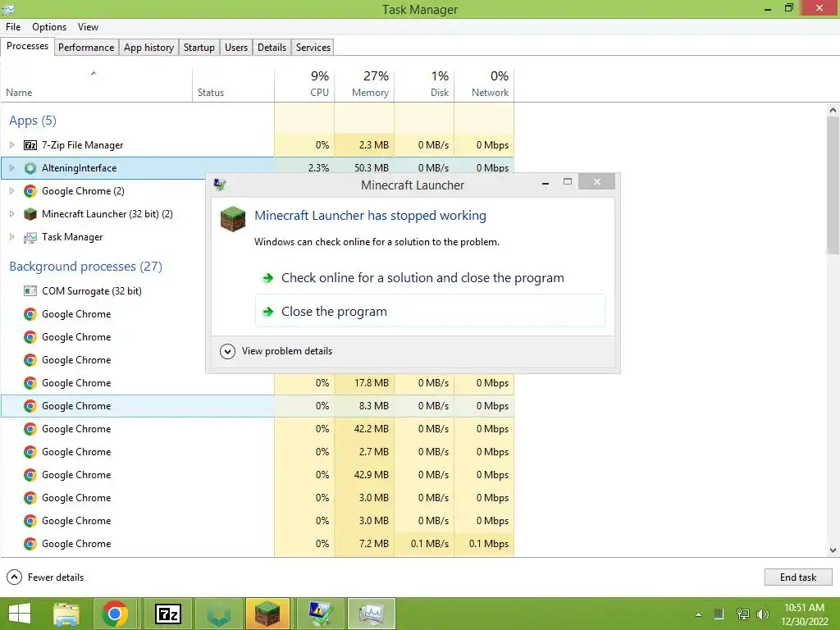Open File Explorer from the taskbar
840x630 pixels.
tap(66, 614)
